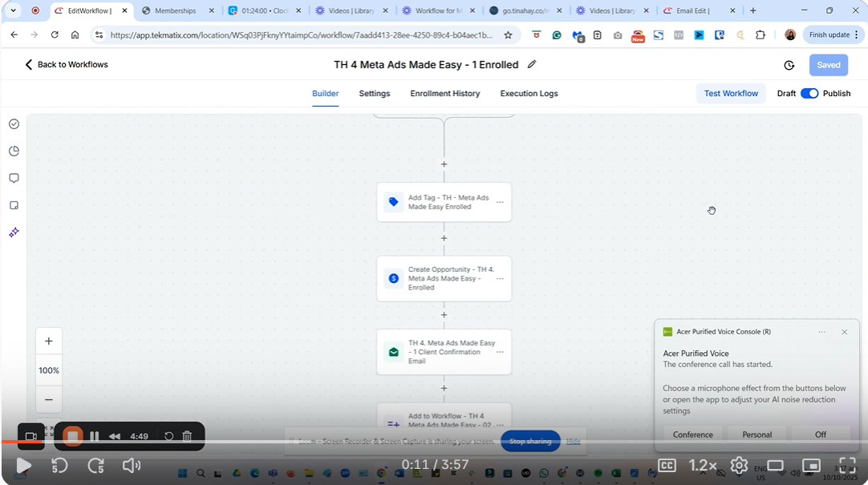Play the video
This screenshot has height=485, width=868.
22,466
